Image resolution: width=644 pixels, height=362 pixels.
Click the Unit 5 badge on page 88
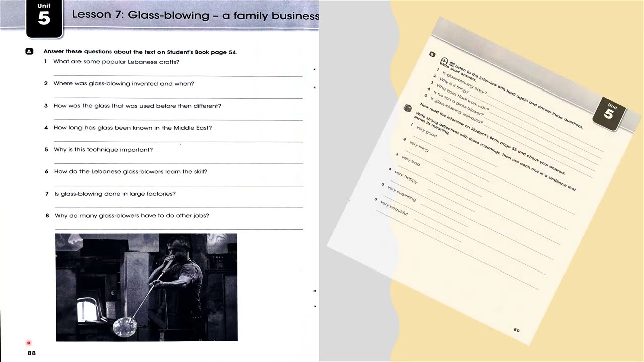[x=44, y=19]
